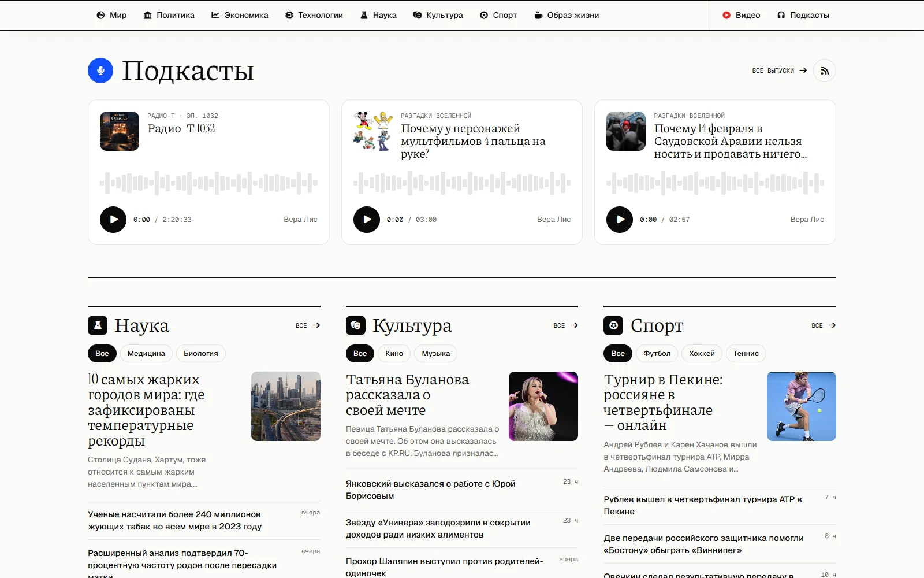
Task: Open the RSS feed icon button
Action: tap(824, 71)
